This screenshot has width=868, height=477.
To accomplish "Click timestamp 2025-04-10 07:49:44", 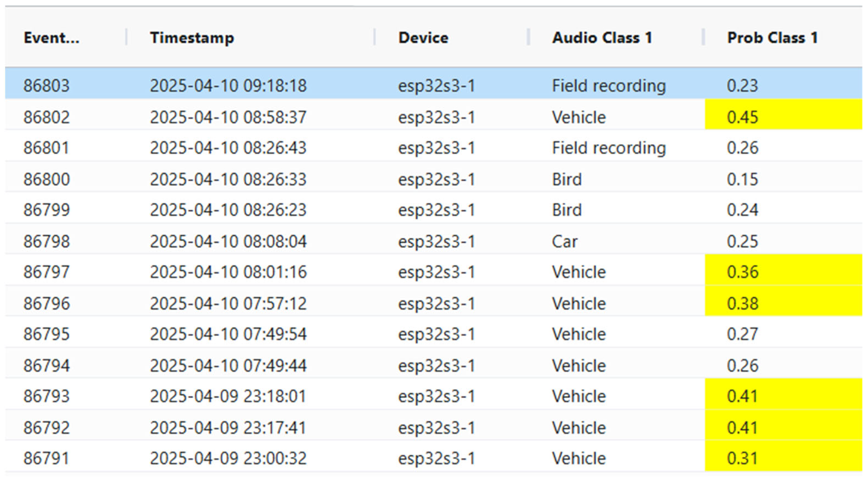I will 228,365.
